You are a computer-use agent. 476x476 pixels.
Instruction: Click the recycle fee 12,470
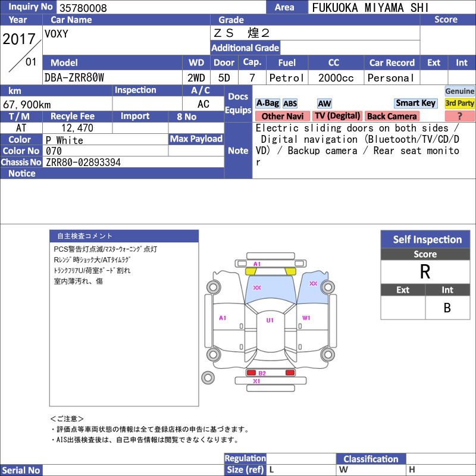pos(77,128)
